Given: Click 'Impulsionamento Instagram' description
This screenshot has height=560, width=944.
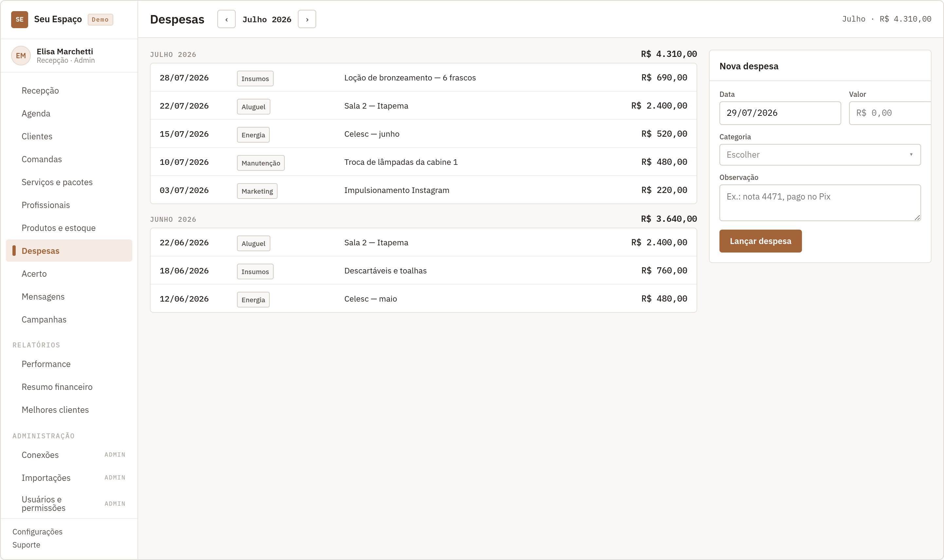Looking at the screenshot, I should click(x=397, y=190).
